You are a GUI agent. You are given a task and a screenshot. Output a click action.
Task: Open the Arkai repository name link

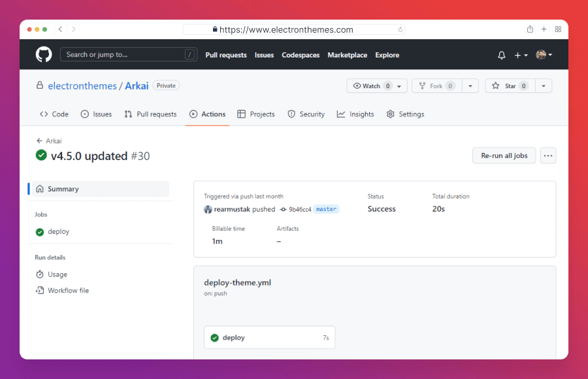(137, 86)
